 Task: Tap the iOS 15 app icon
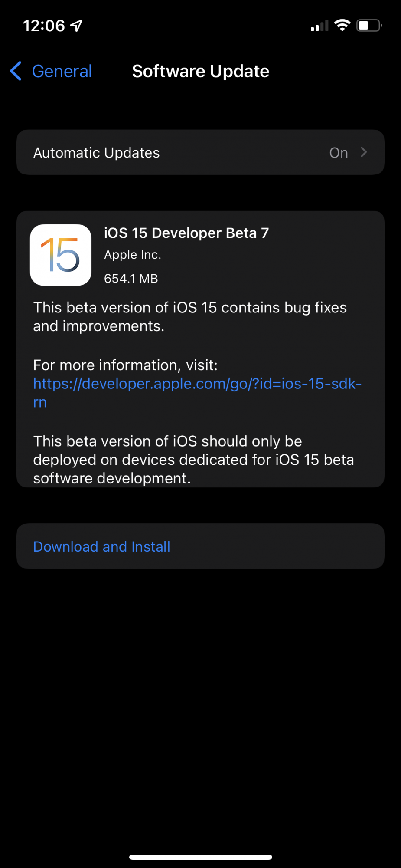(61, 255)
